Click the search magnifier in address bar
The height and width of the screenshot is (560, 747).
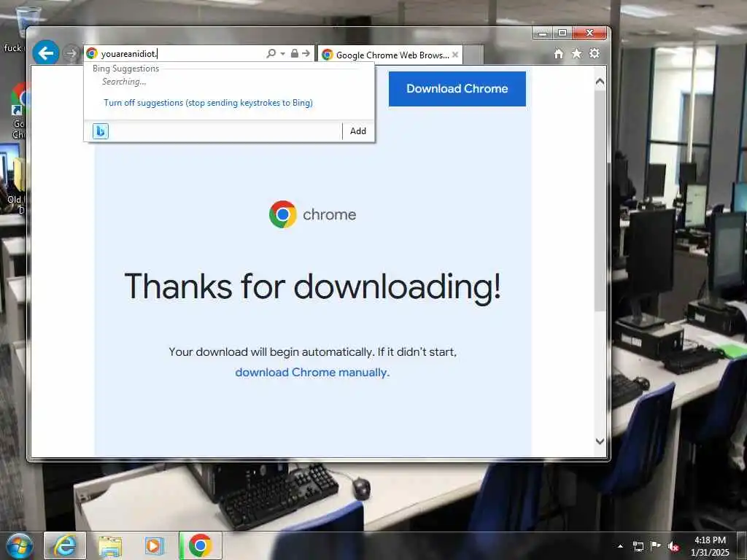[271, 53]
